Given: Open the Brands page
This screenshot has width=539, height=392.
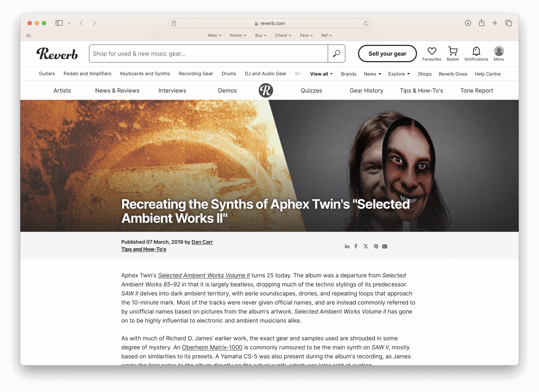Looking at the screenshot, I should pyautogui.click(x=349, y=74).
